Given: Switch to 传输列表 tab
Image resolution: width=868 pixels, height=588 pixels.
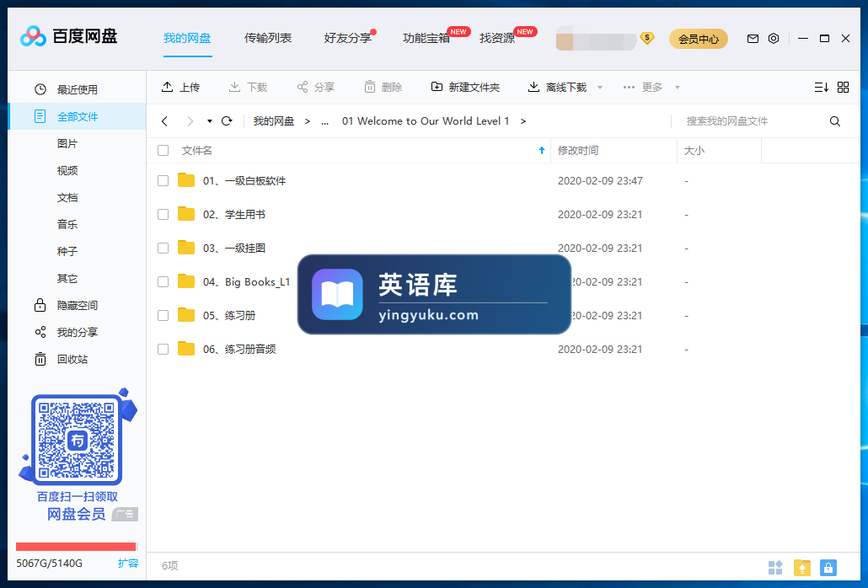Looking at the screenshot, I should pos(268,38).
